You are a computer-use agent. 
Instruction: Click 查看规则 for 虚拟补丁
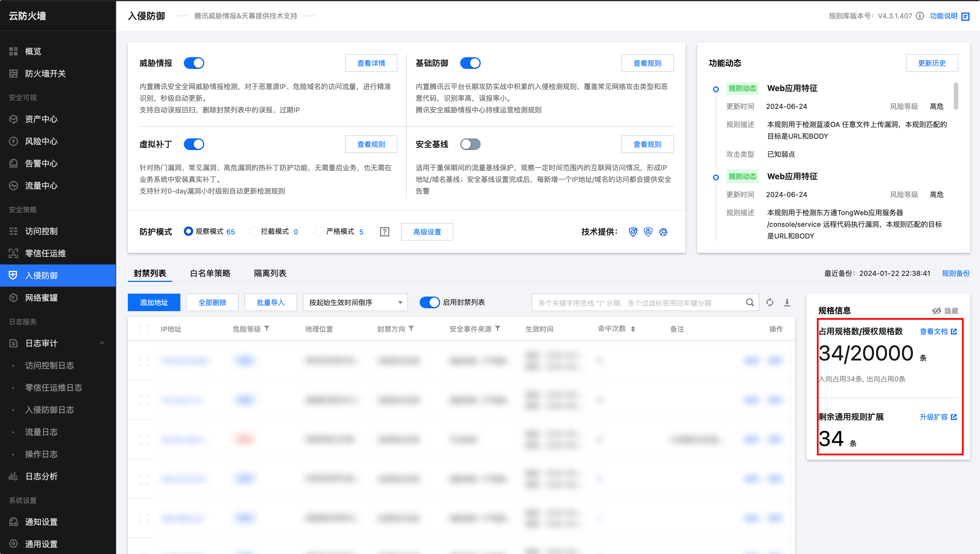tap(371, 144)
